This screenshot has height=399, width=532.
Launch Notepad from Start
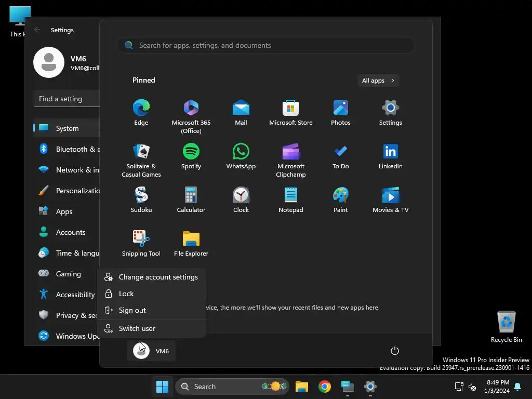pos(291,200)
